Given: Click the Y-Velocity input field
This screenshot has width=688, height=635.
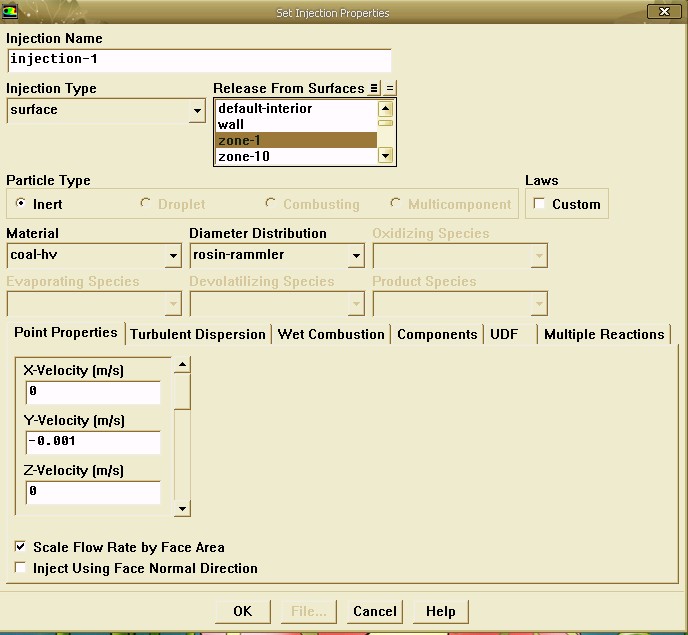Looking at the screenshot, I should coord(93,441).
